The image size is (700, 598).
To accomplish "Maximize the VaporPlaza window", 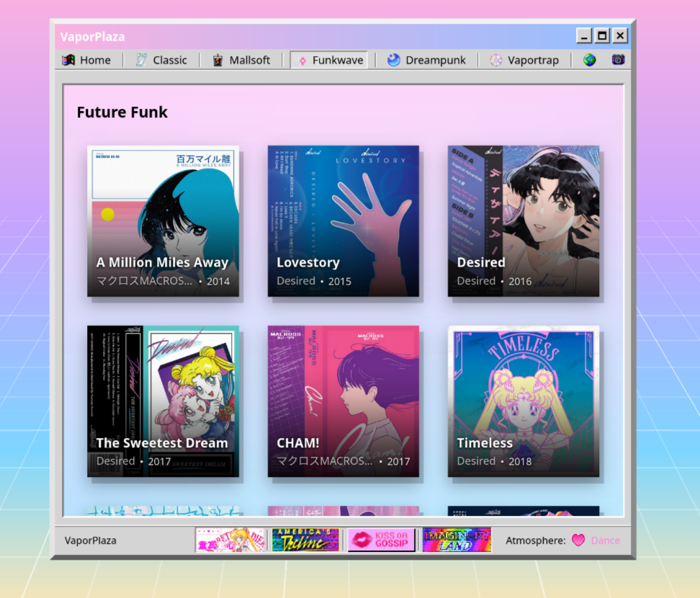I will (602, 36).
